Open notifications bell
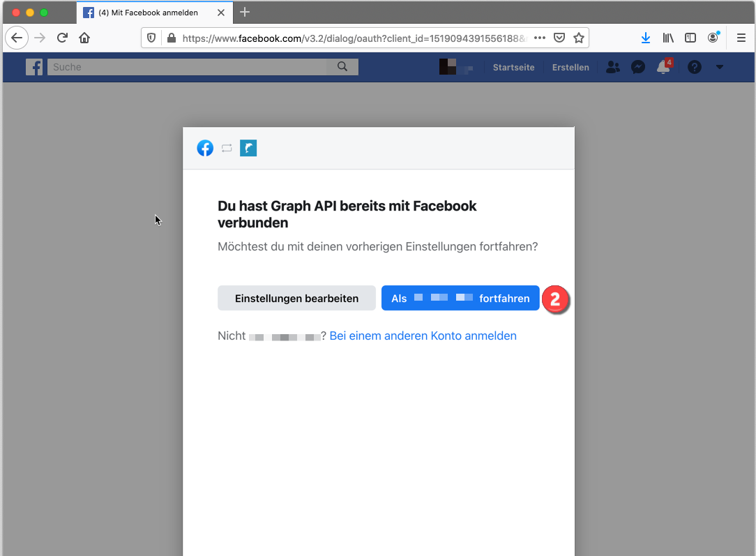Viewport: 756px width, 556px height. click(664, 66)
